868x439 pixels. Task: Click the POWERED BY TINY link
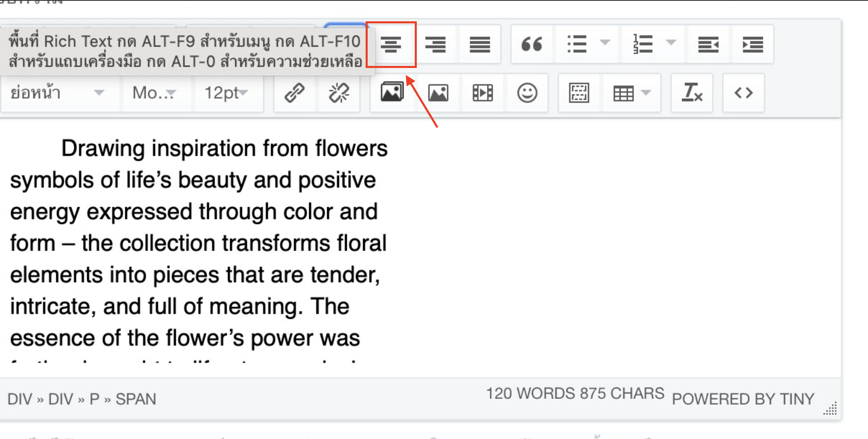(x=743, y=399)
